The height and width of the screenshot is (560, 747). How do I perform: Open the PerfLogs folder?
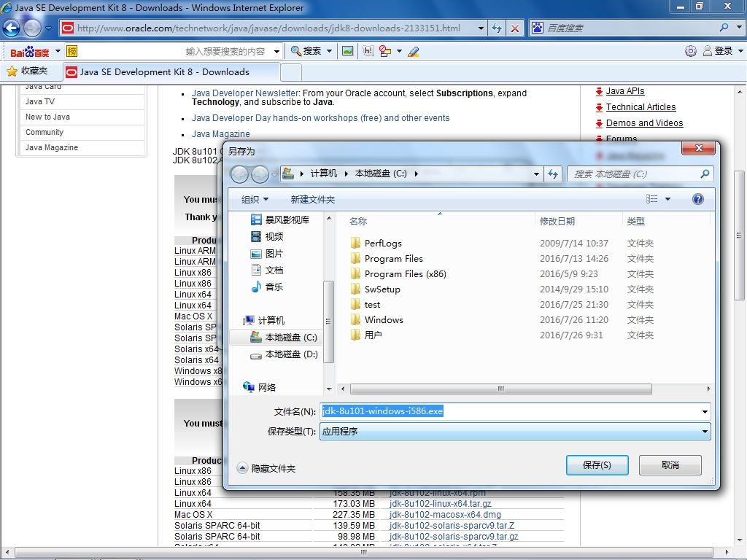(x=383, y=244)
